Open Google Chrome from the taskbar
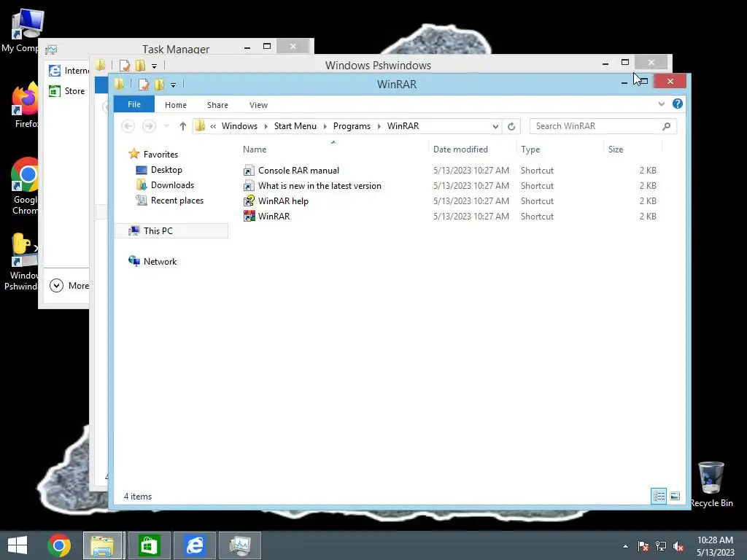 pyautogui.click(x=59, y=545)
